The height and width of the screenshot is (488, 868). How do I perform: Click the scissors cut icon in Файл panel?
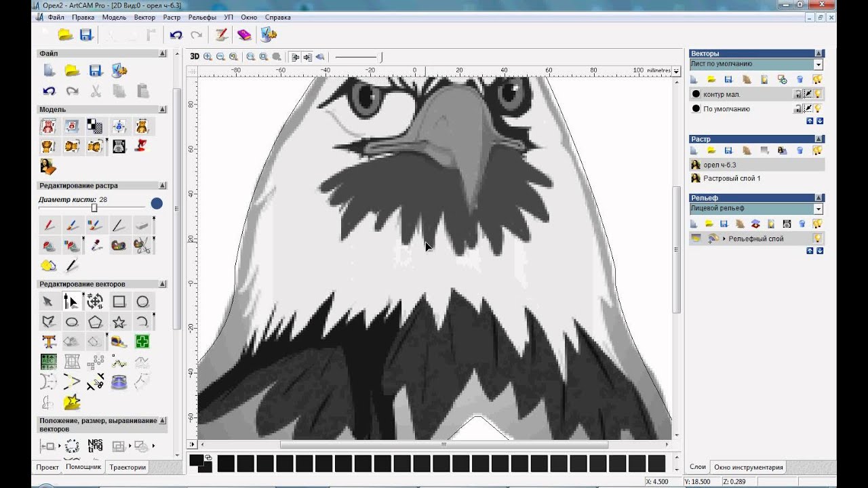pos(96,90)
